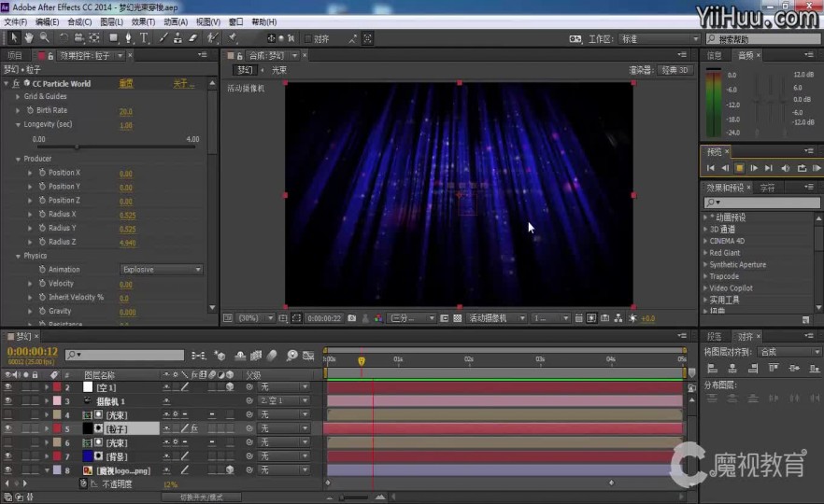Mute audio in the preview panel
Image resolution: width=824 pixels, height=504 pixels.
click(785, 168)
